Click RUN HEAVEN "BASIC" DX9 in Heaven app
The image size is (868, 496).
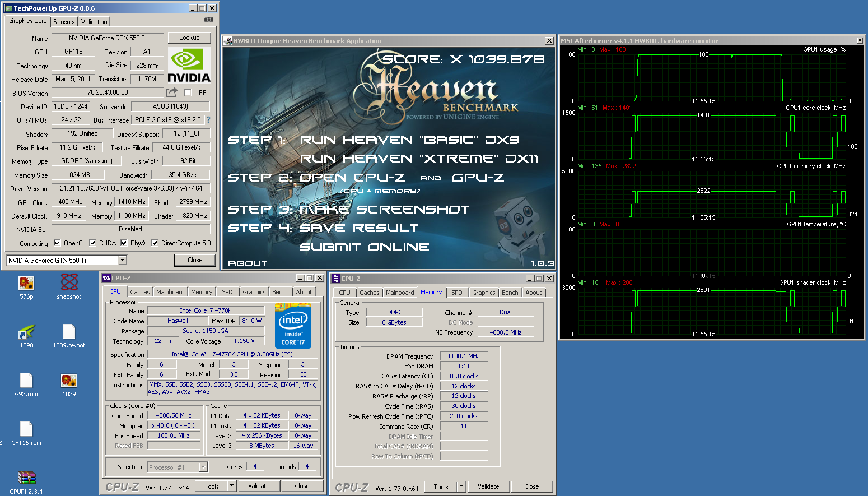click(x=409, y=140)
